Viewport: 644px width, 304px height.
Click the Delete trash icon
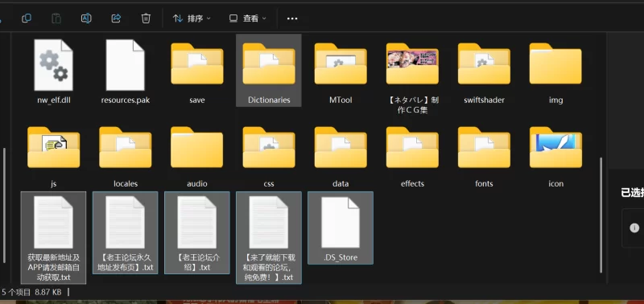[146, 18]
